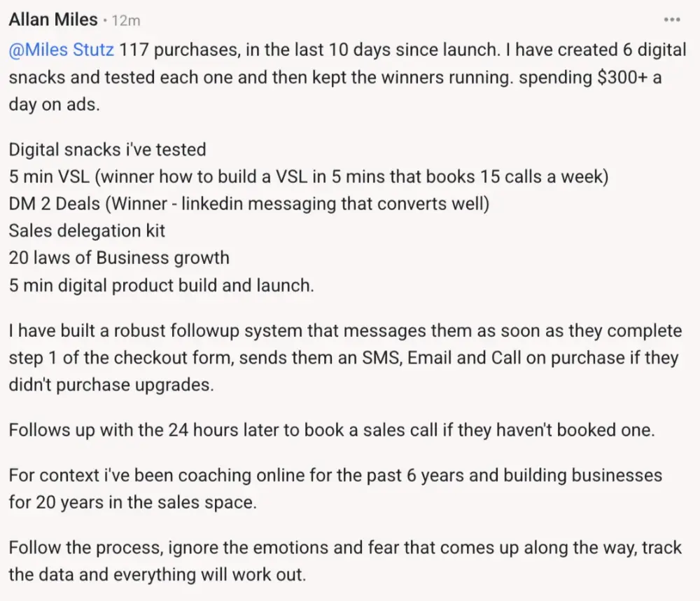The image size is (700, 601).
Task: Click the "Digital snacks i've tested" heading line
Action: click(x=107, y=149)
